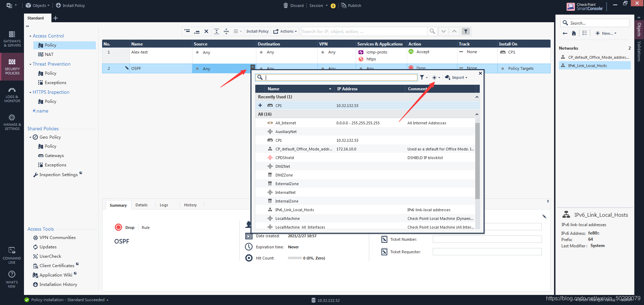
Task: Open the Command Line tool
Action: click(12, 255)
